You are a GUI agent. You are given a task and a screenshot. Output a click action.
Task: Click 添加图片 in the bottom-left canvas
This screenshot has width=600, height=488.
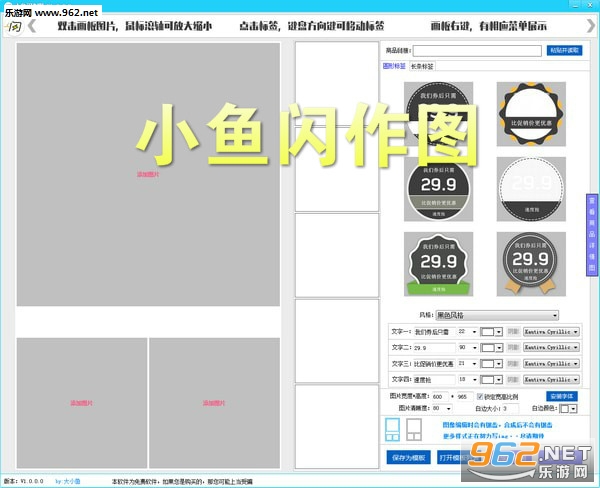pos(82,403)
